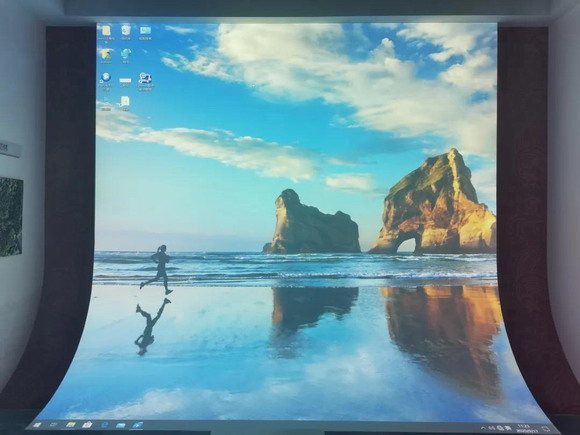Screen dimensions: 580x435
Task: Select the white rectangular bar desktop icon
Action: click(125, 81)
